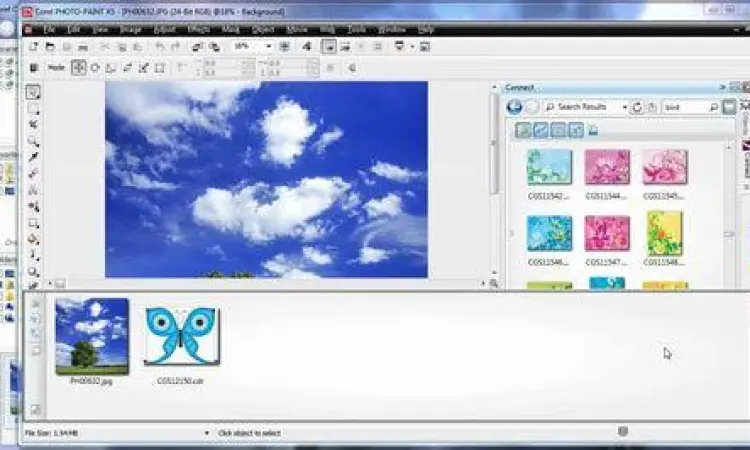Toggle second content filter in Connect
The height and width of the screenshot is (450, 750).
coord(541,130)
